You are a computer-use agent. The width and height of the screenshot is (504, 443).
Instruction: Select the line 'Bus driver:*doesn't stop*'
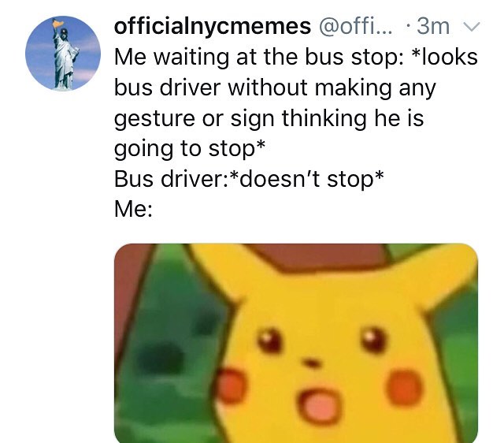tap(249, 179)
